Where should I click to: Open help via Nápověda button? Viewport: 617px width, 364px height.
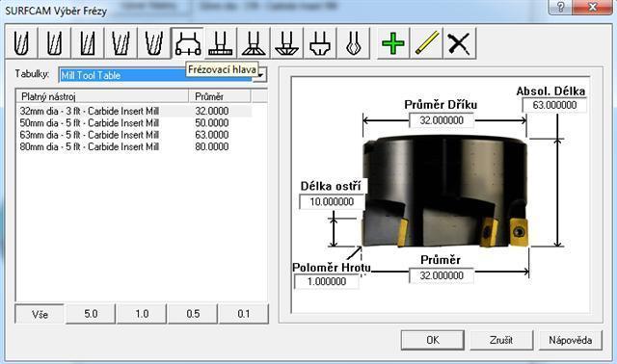(x=570, y=340)
